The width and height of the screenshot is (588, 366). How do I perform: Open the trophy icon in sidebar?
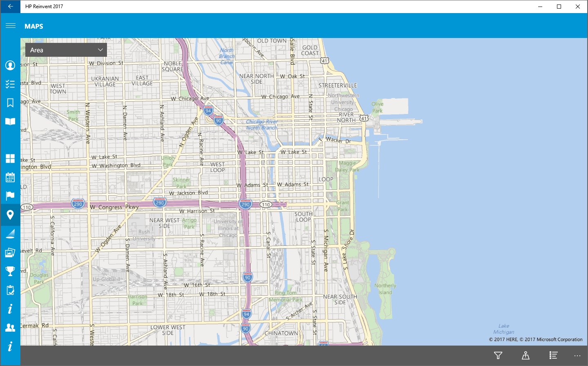point(10,271)
